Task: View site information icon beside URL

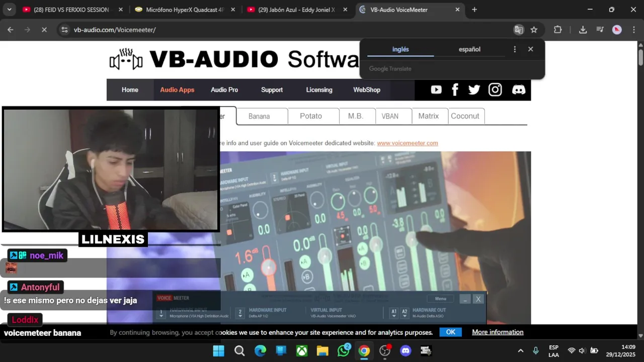Action: (x=64, y=30)
